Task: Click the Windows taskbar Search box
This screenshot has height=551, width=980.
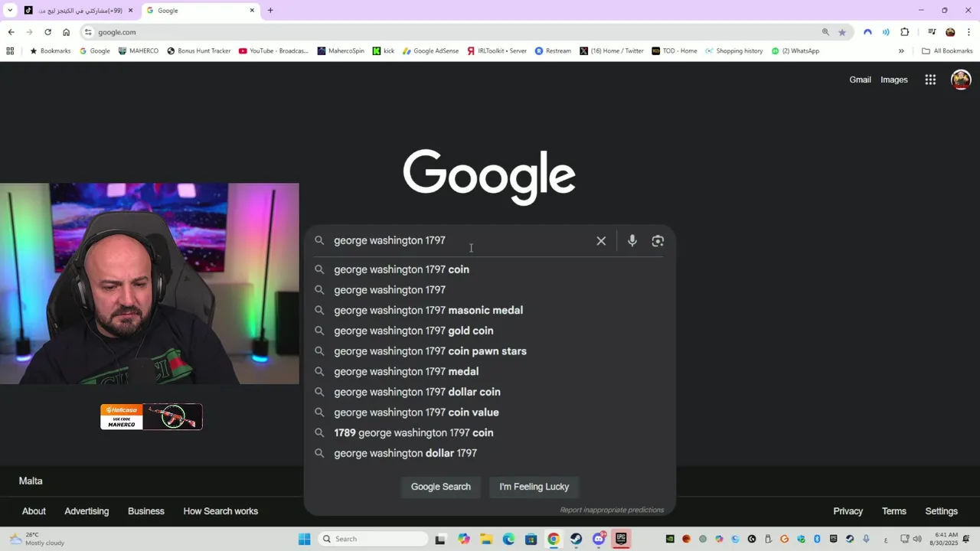Action: point(373,539)
